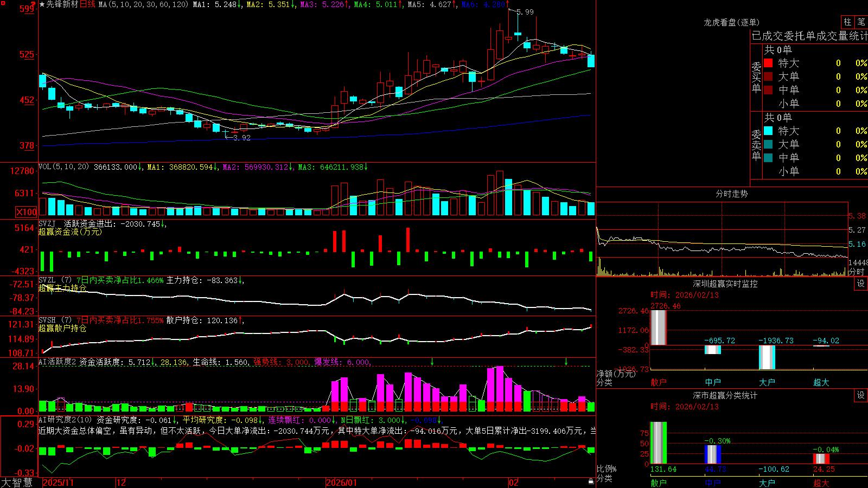Click the 2026/01 date marker

[x=341, y=483]
